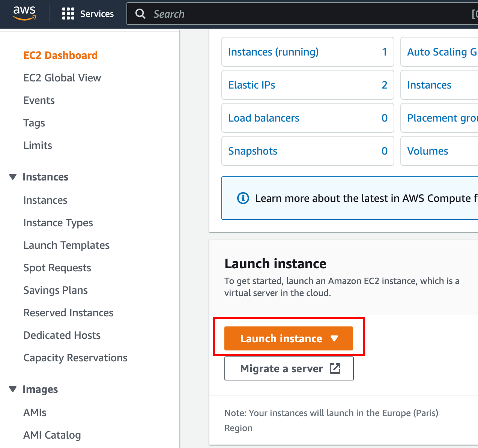This screenshot has width=478, height=448.
Task: Click the external link icon on Migrate a server
Action: (335, 368)
